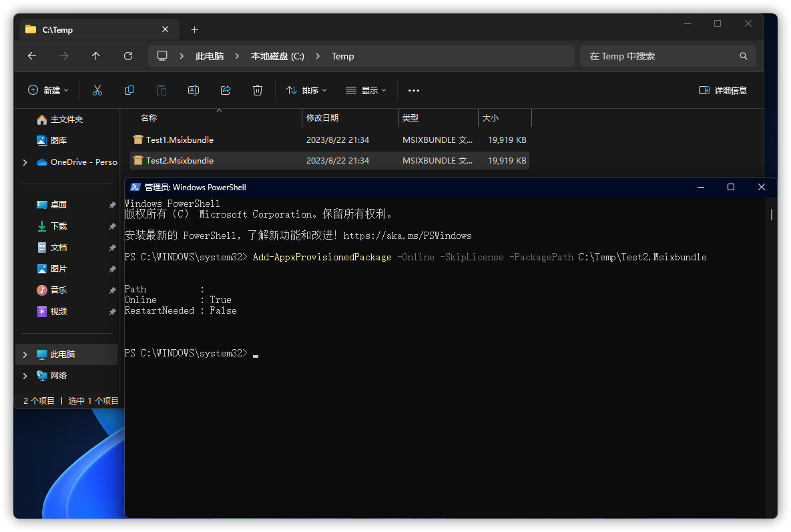Screen dimensions: 791x532
Task: Click the C:\Temp tab title
Action: point(57,30)
